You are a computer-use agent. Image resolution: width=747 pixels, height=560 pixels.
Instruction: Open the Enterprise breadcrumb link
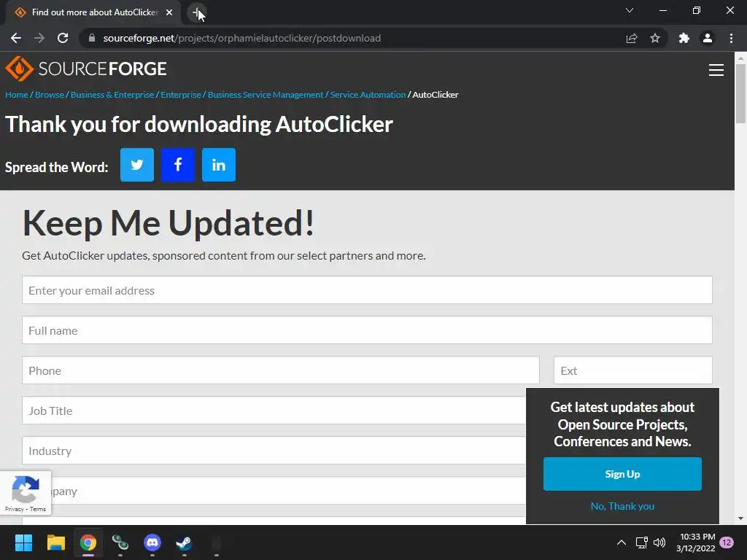pyautogui.click(x=181, y=95)
